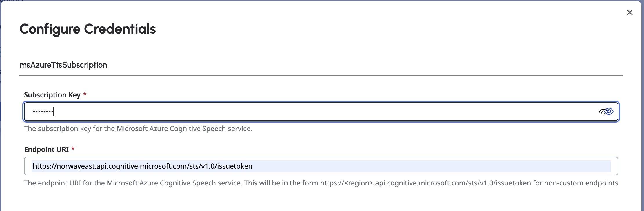Click the Subscription Key field label
The width and height of the screenshot is (644, 211).
coord(52,95)
